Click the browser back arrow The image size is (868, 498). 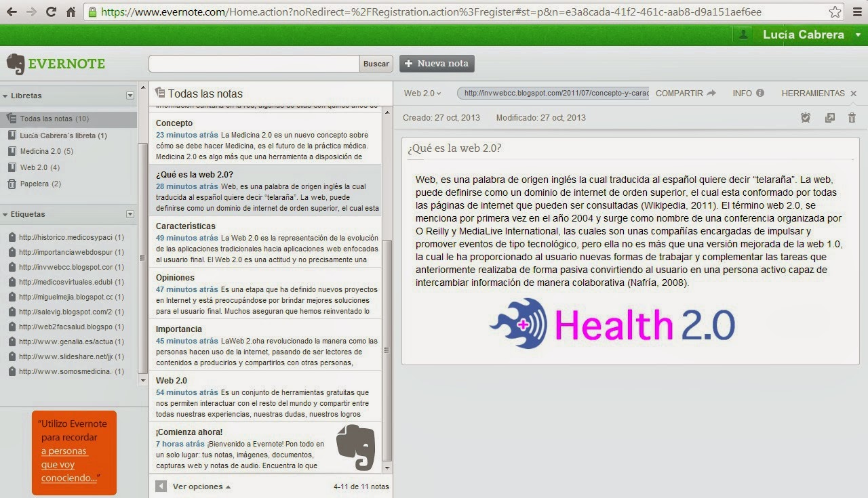tap(12, 12)
